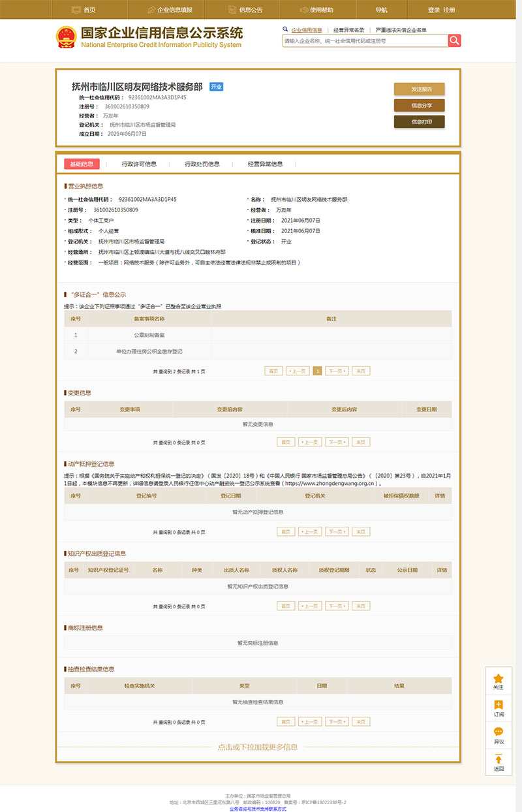Click the enterprise name search input field
This screenshot has height=812, width=522.
pos(365,40)
